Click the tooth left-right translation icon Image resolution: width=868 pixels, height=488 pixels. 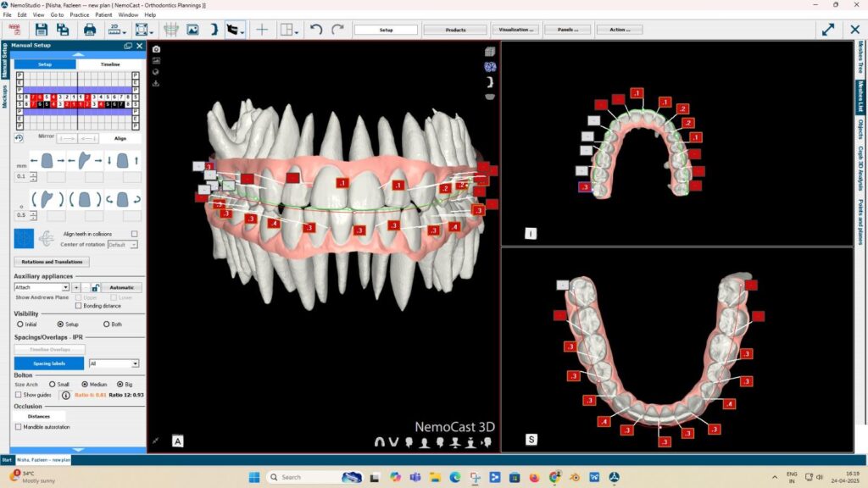click(x=47, y=160)
